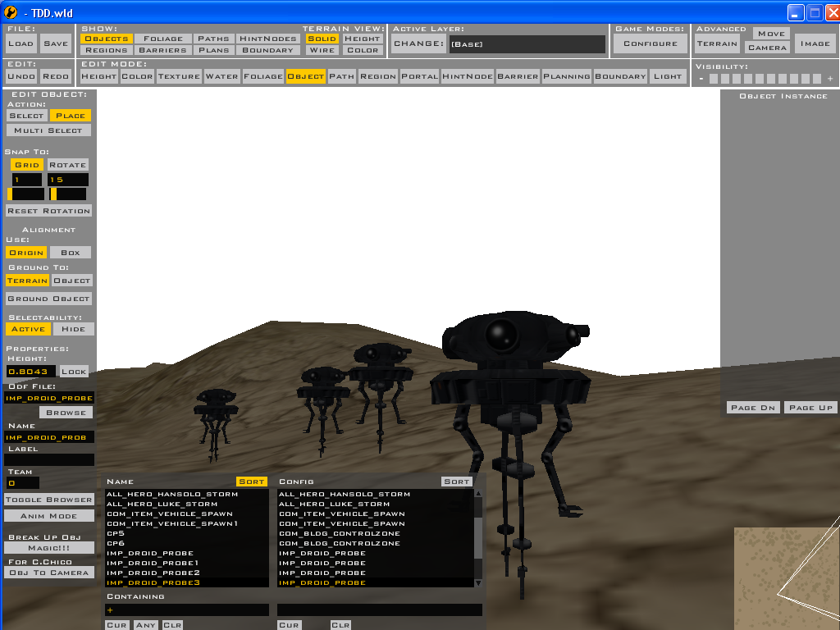Click the Save file button

(x=56, y=44)
